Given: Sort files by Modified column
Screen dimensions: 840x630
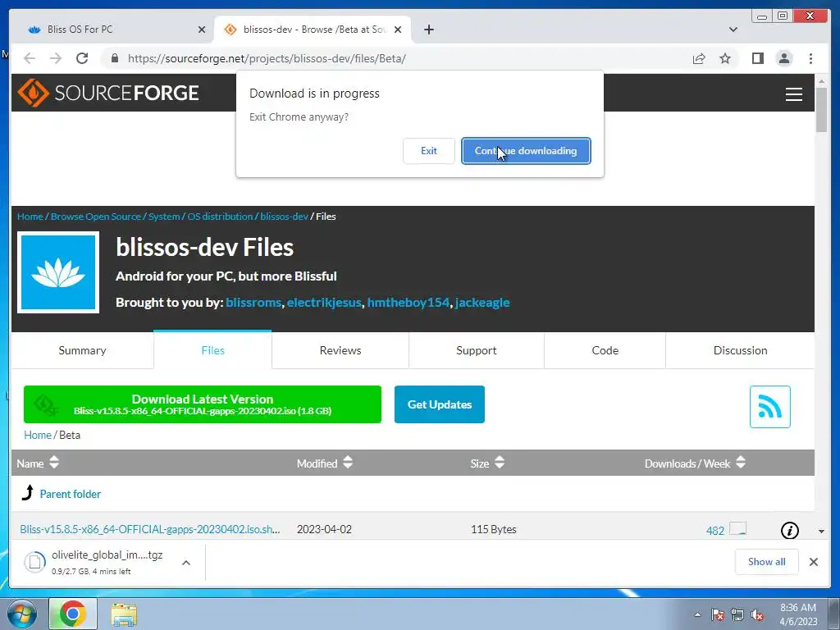Looking at the screenshot, I should click(x=325, y=463).
